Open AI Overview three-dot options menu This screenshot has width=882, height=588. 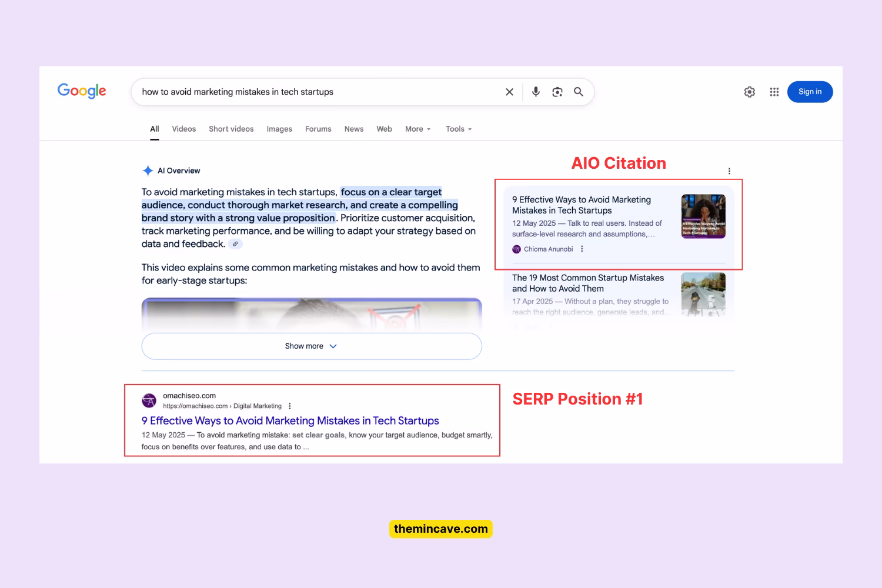point(729,171)
